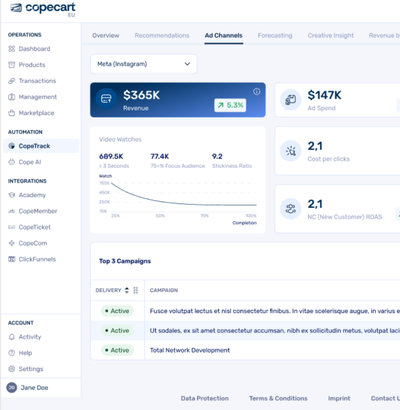
Task: Click the Settings gear icon
Action: click(x=12, y=369)
